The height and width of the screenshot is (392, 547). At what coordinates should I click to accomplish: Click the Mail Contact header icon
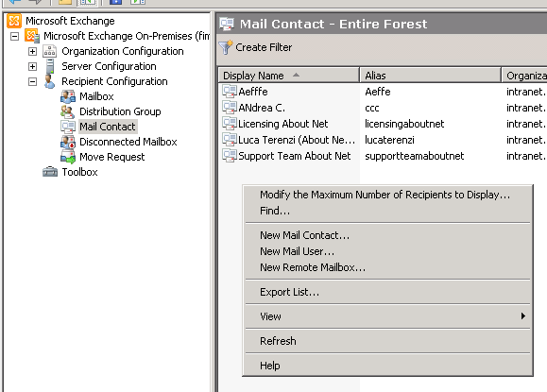pyautogui.click(x=227, y=24)
